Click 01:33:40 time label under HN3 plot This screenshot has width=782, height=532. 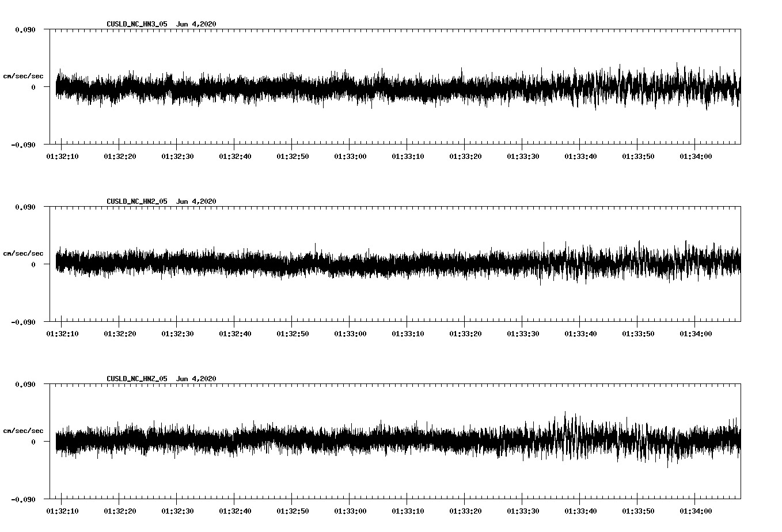click(x=580, y=156)
